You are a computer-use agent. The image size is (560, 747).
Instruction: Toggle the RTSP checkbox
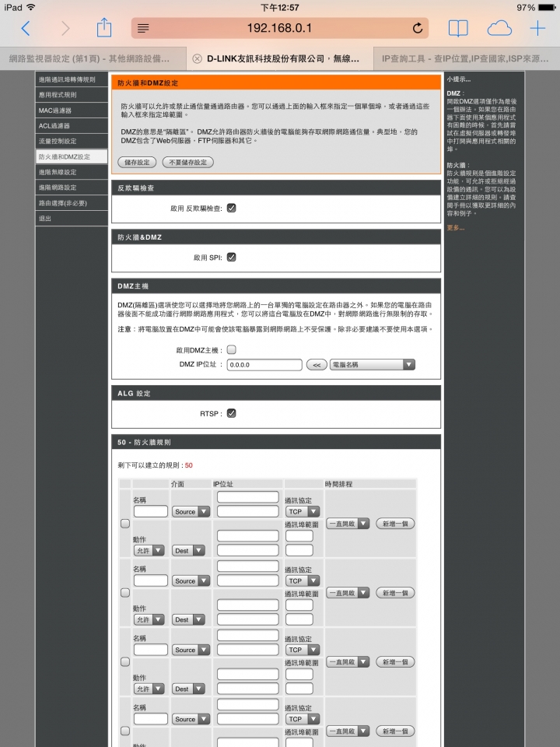[232, 413]
